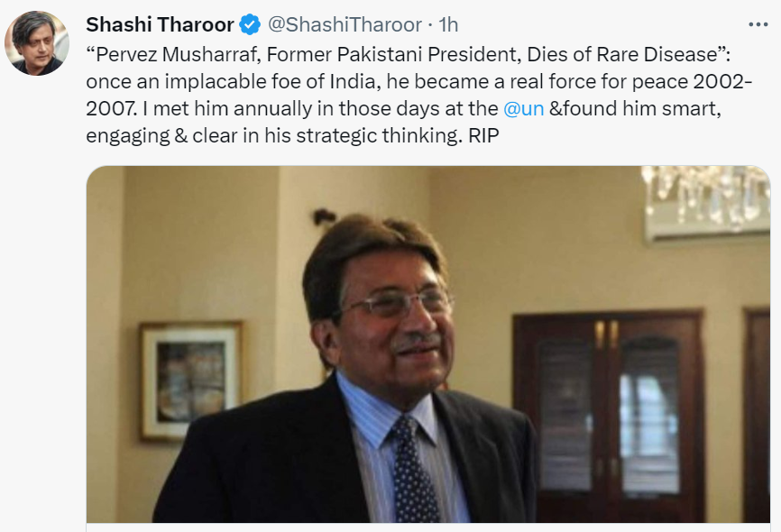
Task: Click the 1h timestamp
Action: [452, 24]
